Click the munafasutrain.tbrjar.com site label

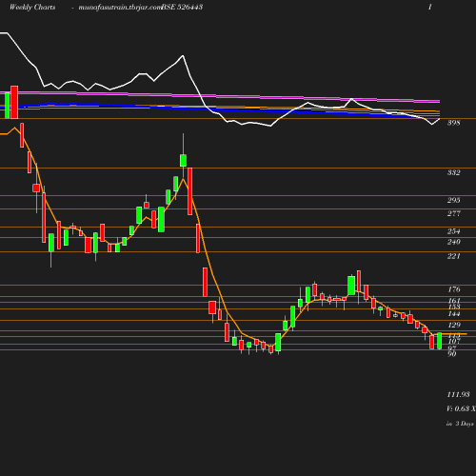(x=120, y=7)
